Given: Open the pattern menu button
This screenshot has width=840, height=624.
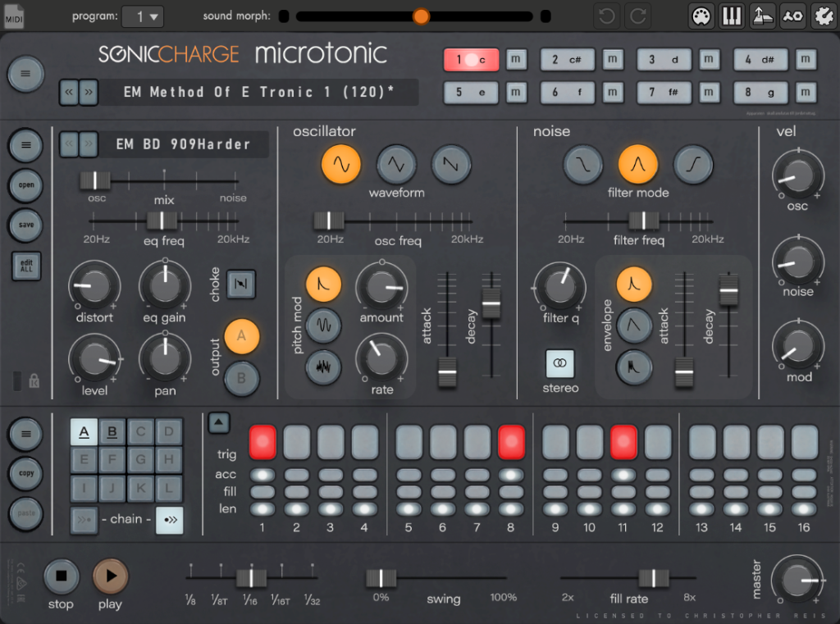Looking at the screenshot, I should 25,434.
